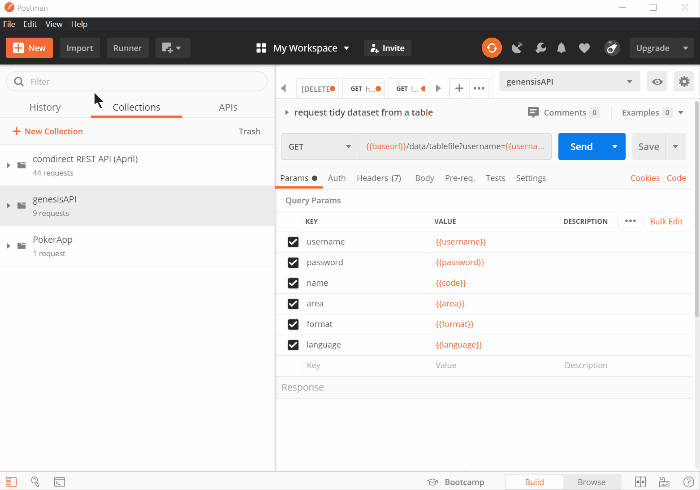Open Manage Environments gear icon
This screenshot has width=700, height=490.
tap(684, 82)
